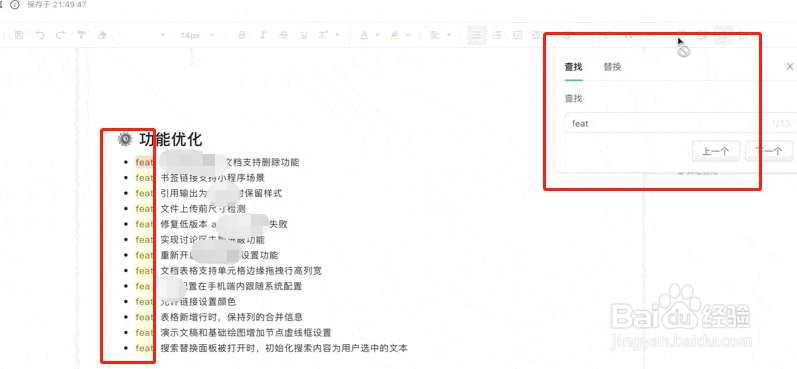The height and width of the screenshot is (369, 797).
Task: Click the line about 搜索替换面板被打开时
Action: click(284, 349)
